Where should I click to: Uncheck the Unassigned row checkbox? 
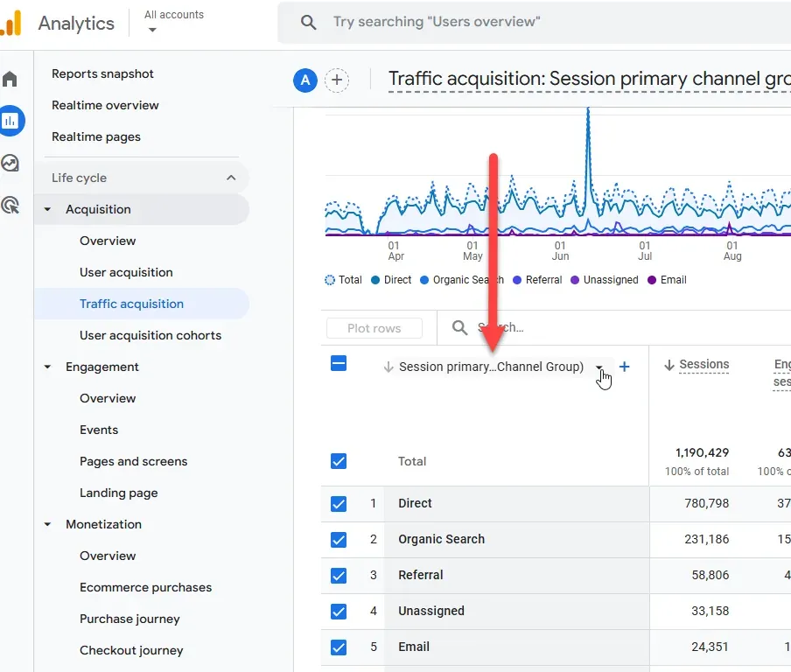click(339, 612)
